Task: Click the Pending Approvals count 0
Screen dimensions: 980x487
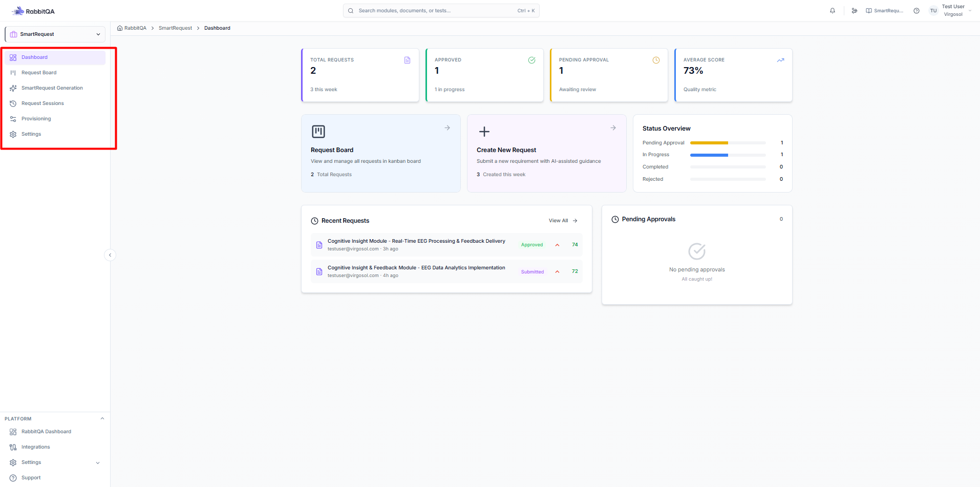Action: [x=781, y=219]
